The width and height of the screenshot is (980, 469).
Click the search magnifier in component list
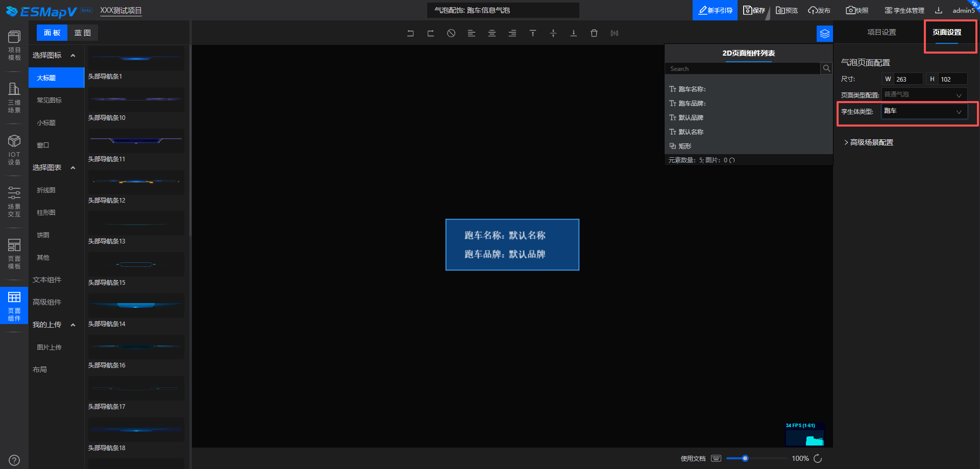(826, 68)
